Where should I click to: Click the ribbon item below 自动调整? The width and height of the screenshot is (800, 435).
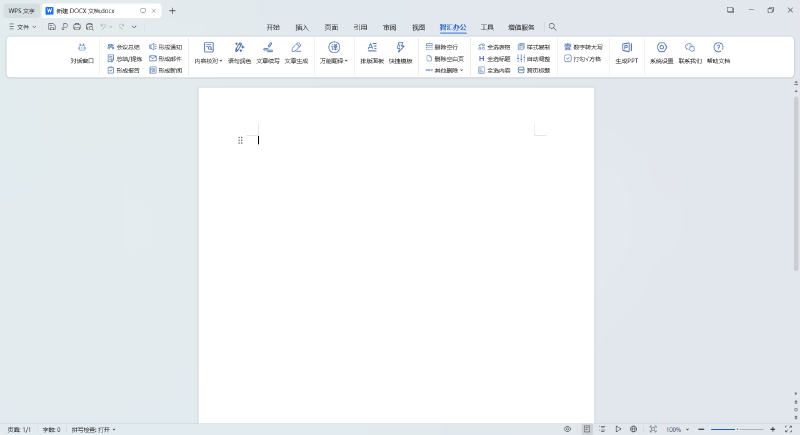point(534,70)
